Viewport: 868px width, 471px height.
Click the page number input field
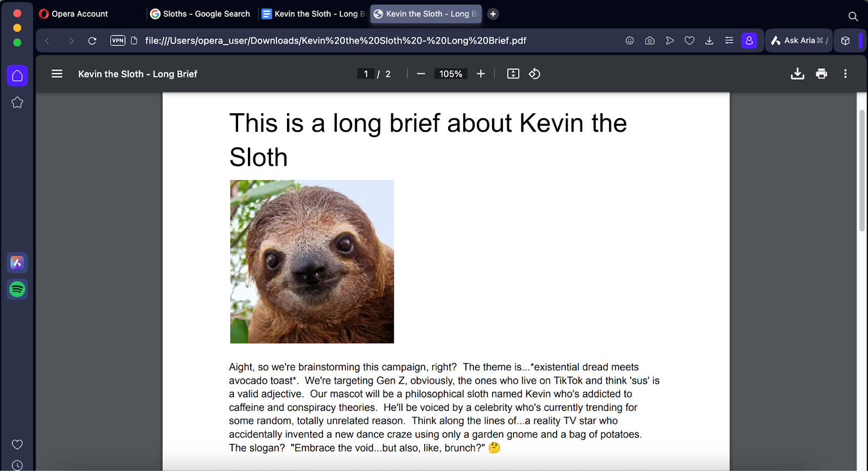click(366, 74)
